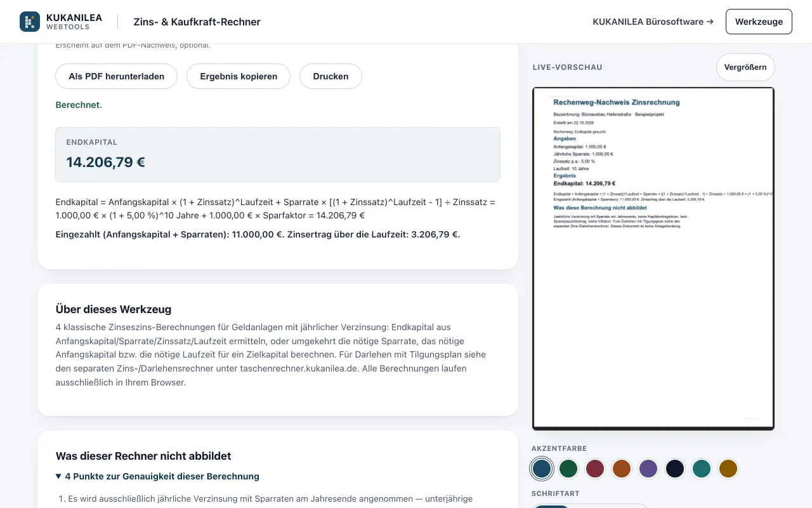
Task: Click the 'Berechnet.' status message
Action: tap(79, 105)
